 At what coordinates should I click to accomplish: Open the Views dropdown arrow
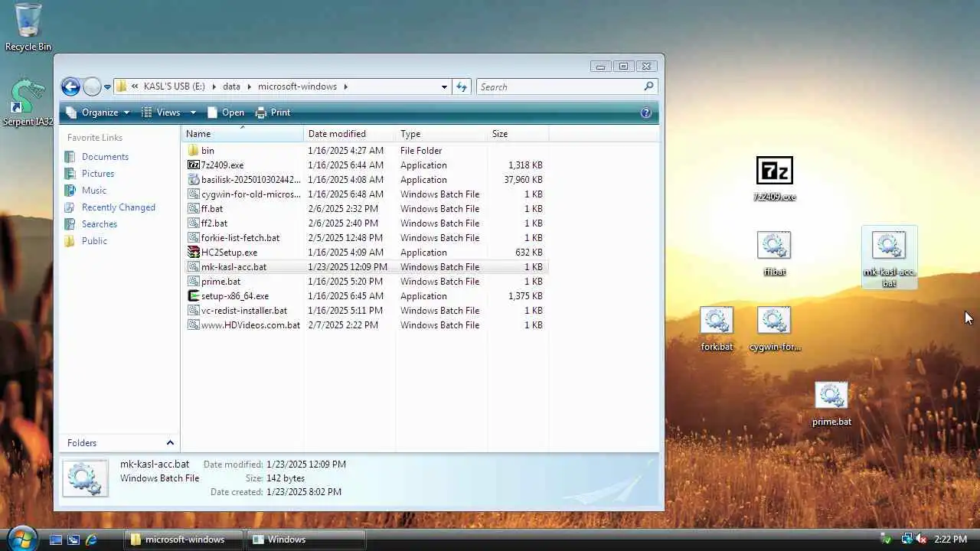pos(193,112)
